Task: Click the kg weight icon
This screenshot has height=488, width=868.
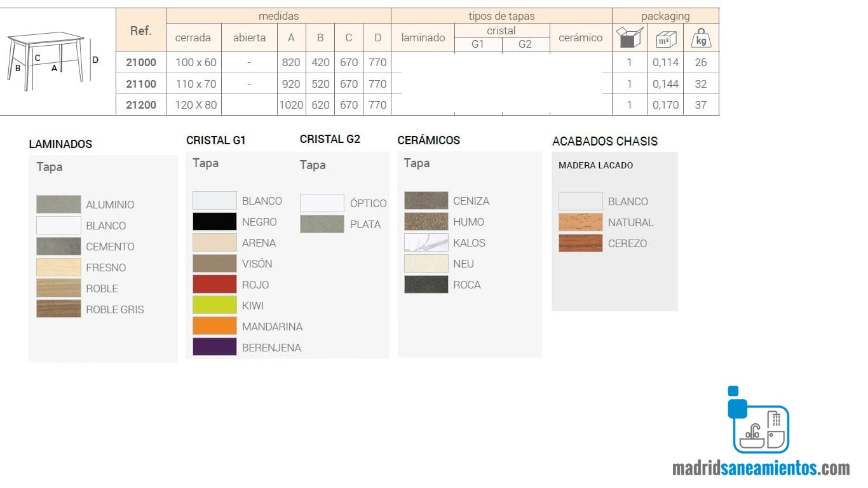Action: point(701,38)
